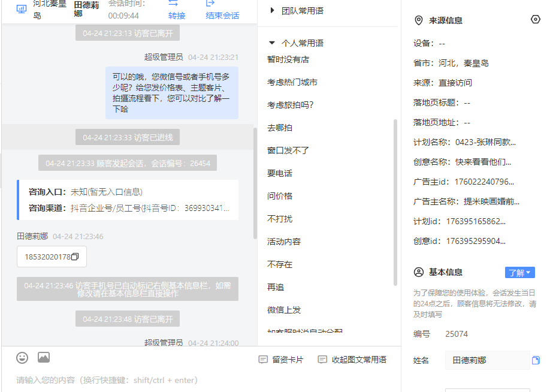Select the quick phrase 不存在
Image resolution: width=550 pixels, height=392 pixels.
280,264
